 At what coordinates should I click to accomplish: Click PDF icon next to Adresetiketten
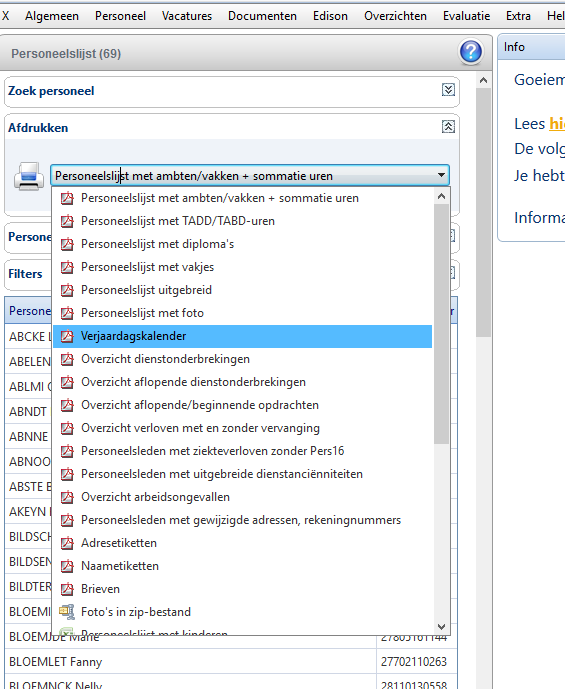(x=67, y=543)
